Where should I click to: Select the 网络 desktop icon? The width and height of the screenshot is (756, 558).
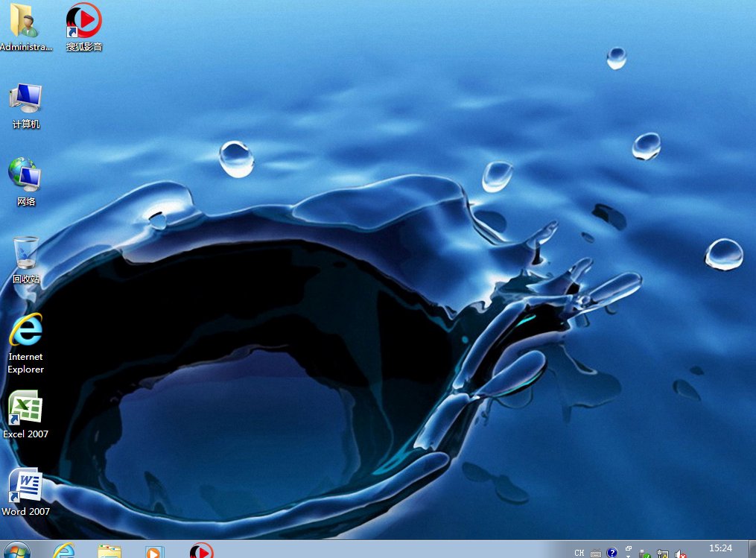tap(25, 182)
